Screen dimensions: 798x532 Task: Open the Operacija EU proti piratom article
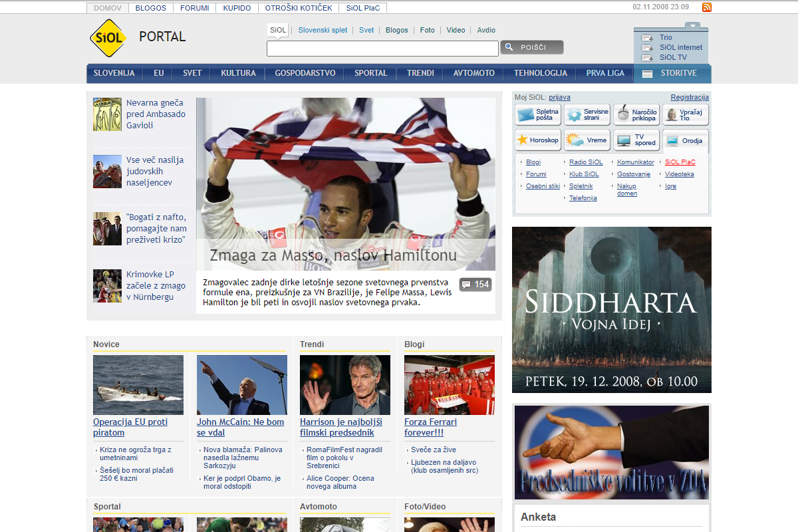[x=130, y=427]
